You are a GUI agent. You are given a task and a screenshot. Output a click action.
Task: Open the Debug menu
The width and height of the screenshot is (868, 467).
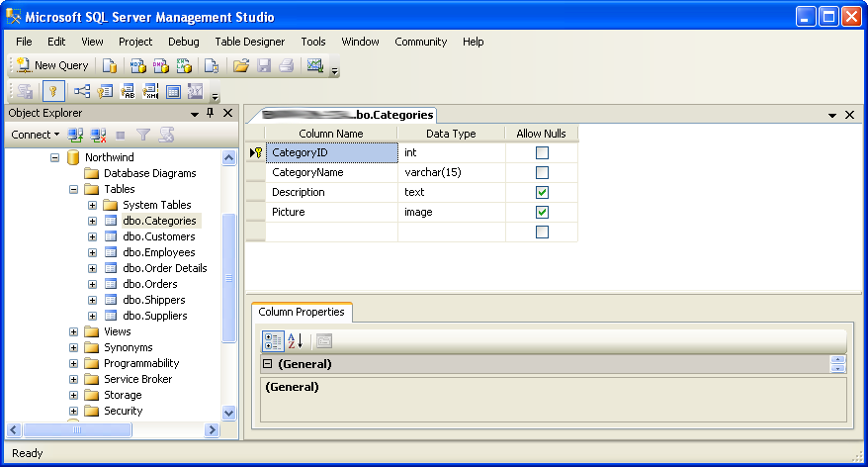(183, 42)
